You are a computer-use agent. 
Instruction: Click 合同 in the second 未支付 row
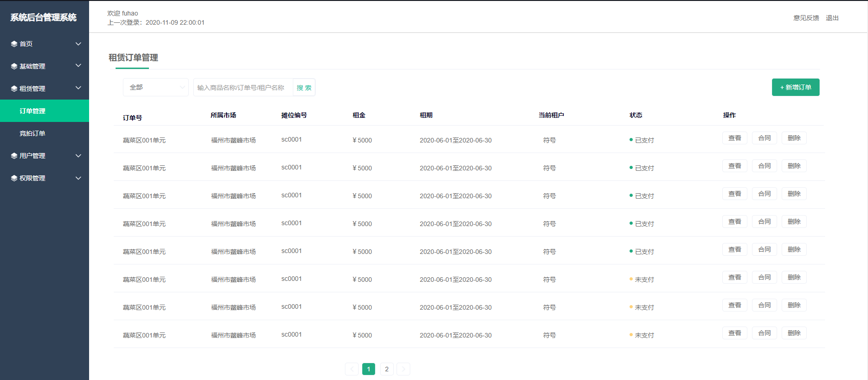(764, 305)
